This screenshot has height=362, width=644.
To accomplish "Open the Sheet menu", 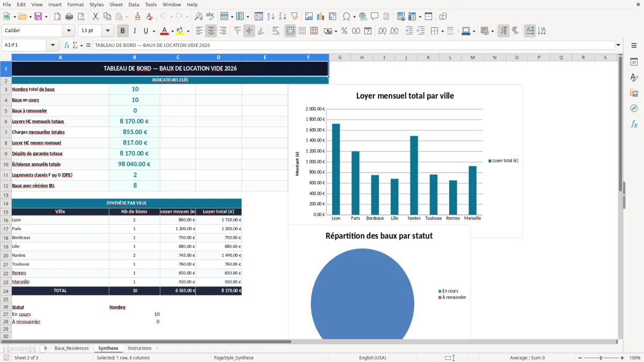I will [116, 4].
